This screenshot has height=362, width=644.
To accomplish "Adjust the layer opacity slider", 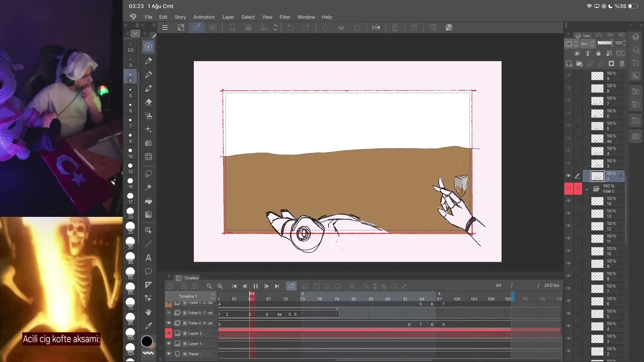I will click(605, 43).
